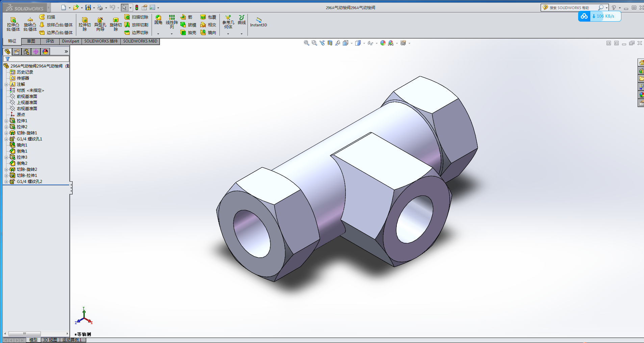Choose the Draft (拔模) tool
644x343 pixels.
(x=188, y=25)
